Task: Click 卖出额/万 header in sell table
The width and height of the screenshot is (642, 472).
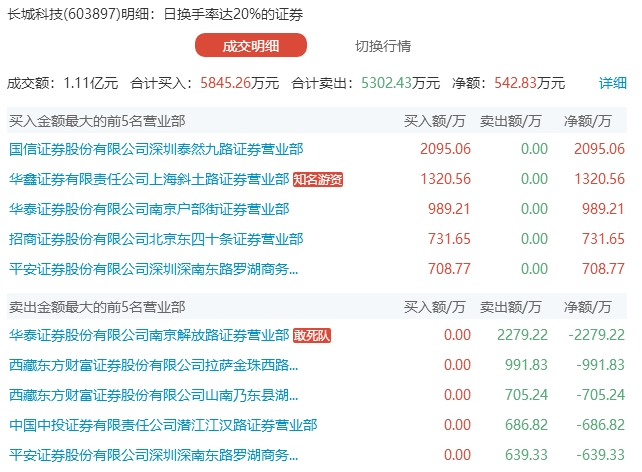Action: [x=511, y=307]
